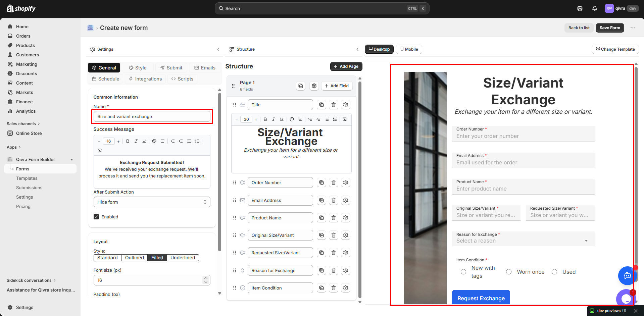Screen dimensions: 644x316
Task: Expand Sidekick conversations
Action: (31, 280)
